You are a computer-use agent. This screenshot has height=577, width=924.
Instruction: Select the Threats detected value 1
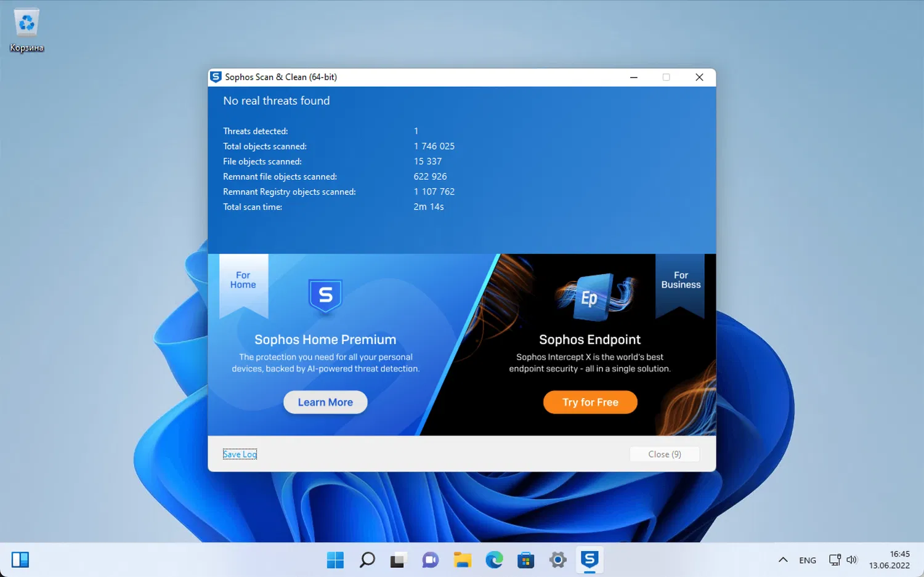[x=416, y=131]
